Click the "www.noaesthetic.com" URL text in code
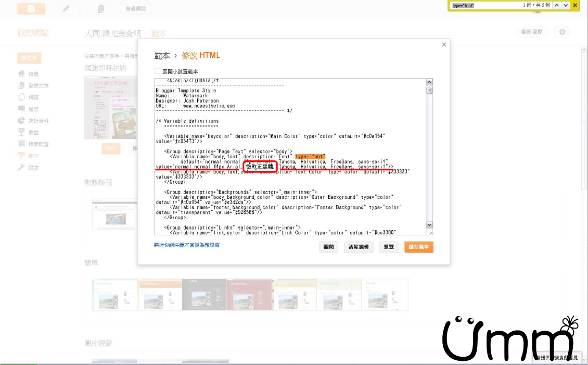Image resolution: width=588 pixels, height=365 pixels. tap(209, 106)
